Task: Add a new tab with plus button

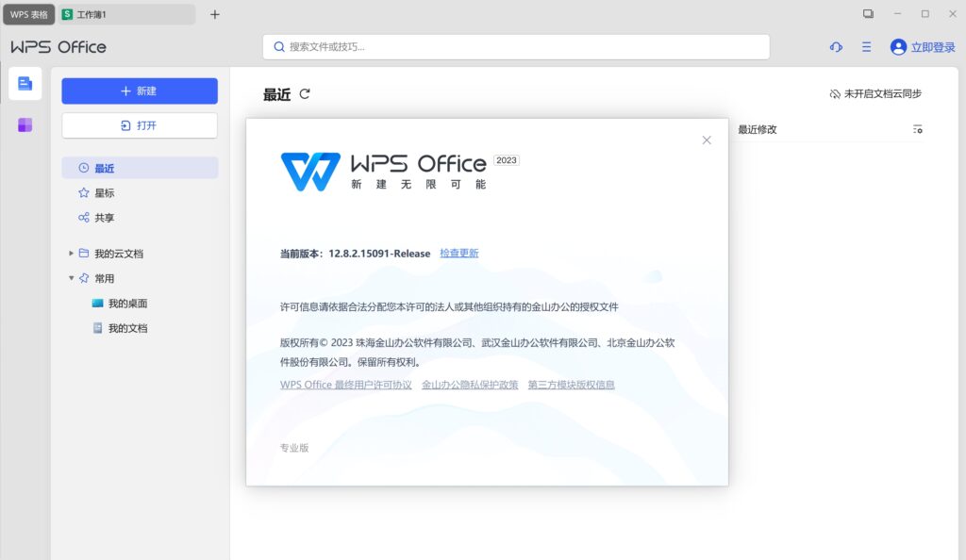Action: (x=214, y=14)
